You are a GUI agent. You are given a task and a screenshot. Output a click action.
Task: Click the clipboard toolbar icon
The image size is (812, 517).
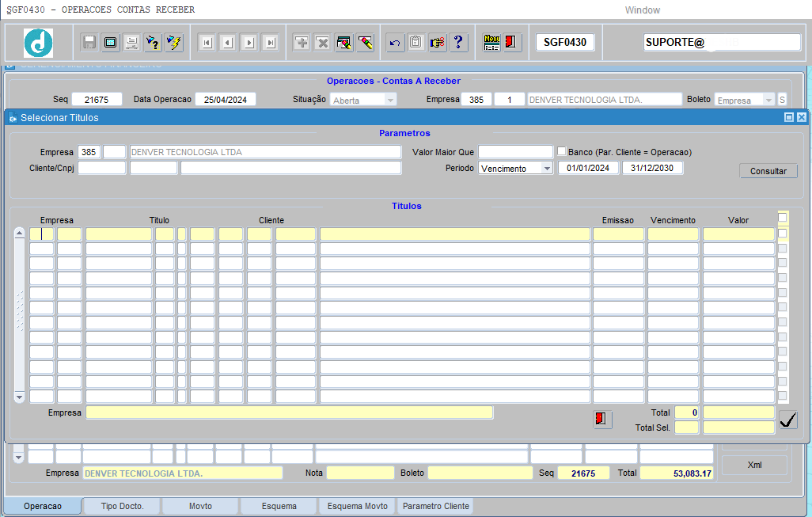pos(415,42)
